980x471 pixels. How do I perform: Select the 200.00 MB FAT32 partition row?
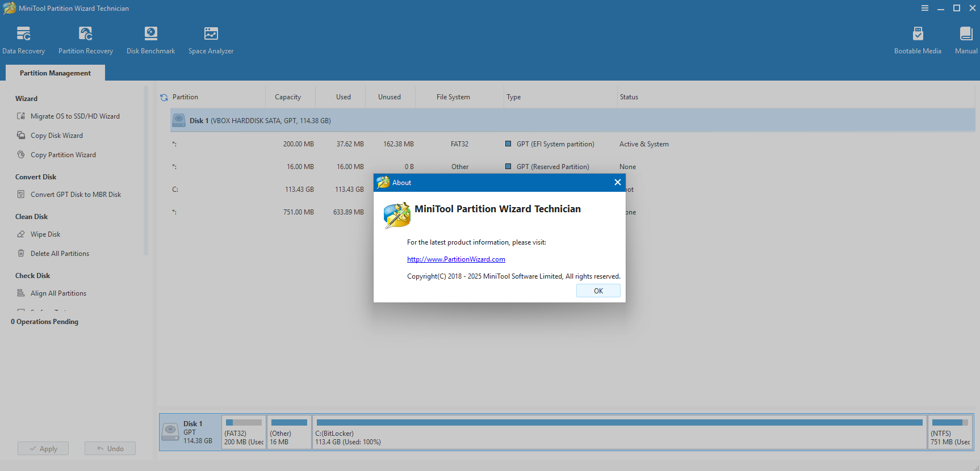(x=572, y=144)
